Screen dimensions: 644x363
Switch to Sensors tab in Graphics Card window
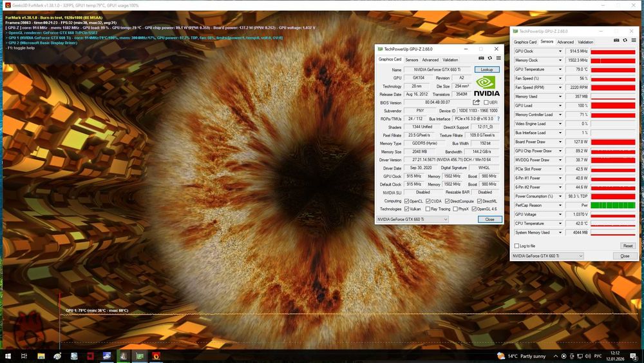tap(412, 59)
